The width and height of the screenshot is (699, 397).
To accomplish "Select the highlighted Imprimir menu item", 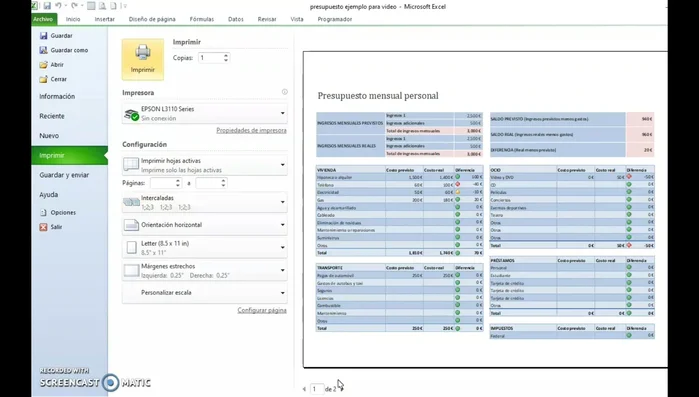I will click(70, 156).
